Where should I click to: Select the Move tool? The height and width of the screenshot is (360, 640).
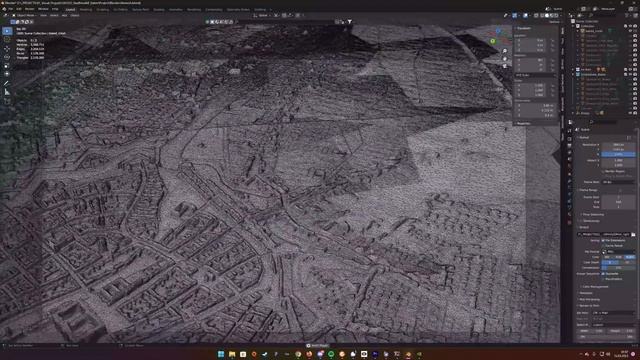(7, 49)
